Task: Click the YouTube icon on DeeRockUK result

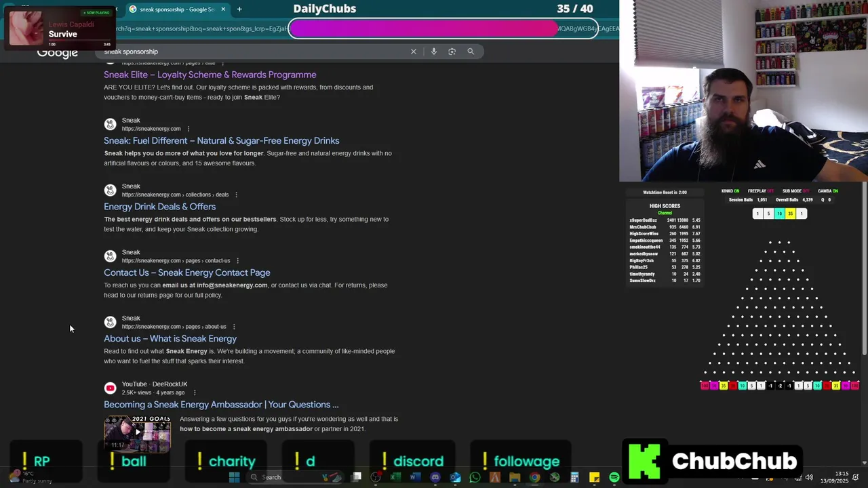Action: coord(110,388)
